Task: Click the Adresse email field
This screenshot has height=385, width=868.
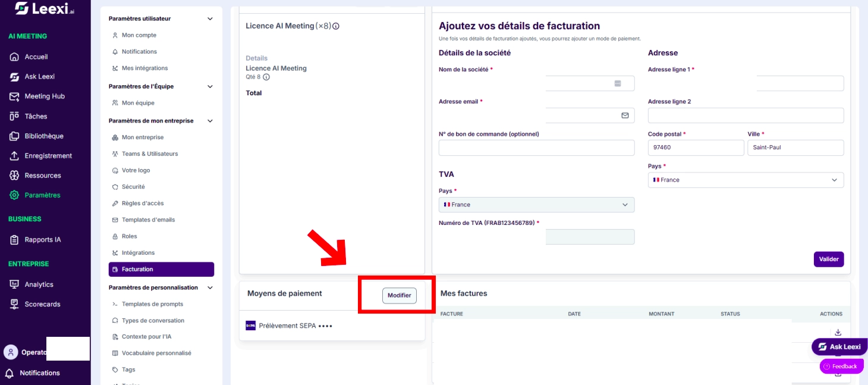Action: pos(537,115)
